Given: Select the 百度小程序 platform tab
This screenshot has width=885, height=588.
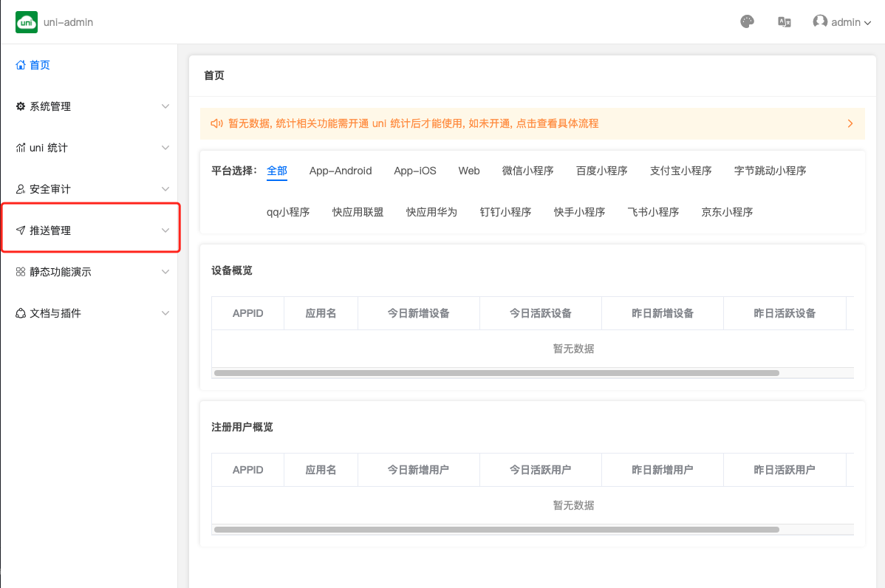Looking at the screenshot, I should tap(601, 171).
